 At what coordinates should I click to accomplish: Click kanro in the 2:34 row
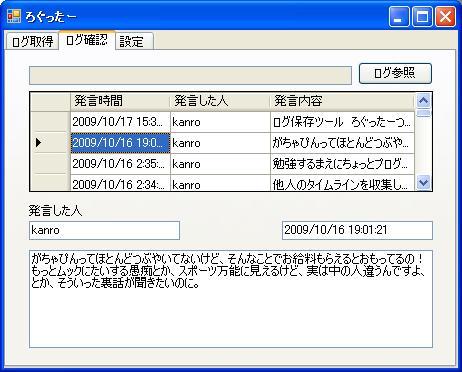[220, 183]
